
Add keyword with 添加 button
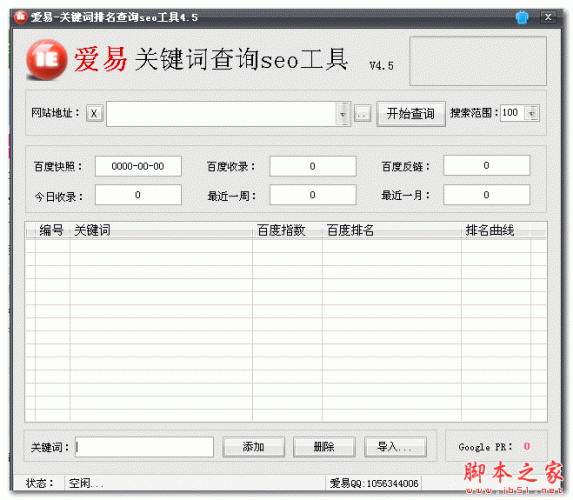pos(254,447)
